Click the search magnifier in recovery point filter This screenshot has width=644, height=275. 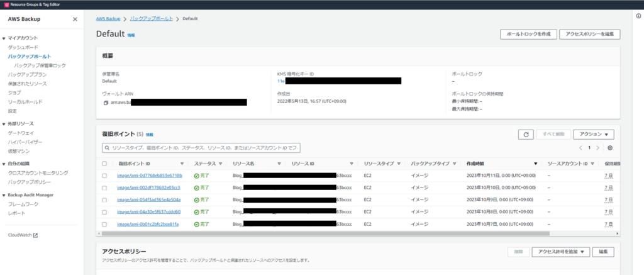tap(107, 148)
